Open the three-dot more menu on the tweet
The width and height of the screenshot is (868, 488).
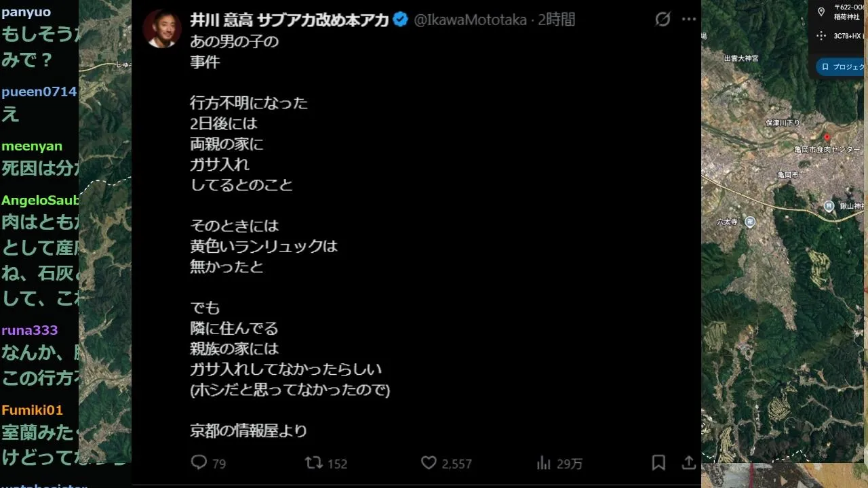coord(689,19)
